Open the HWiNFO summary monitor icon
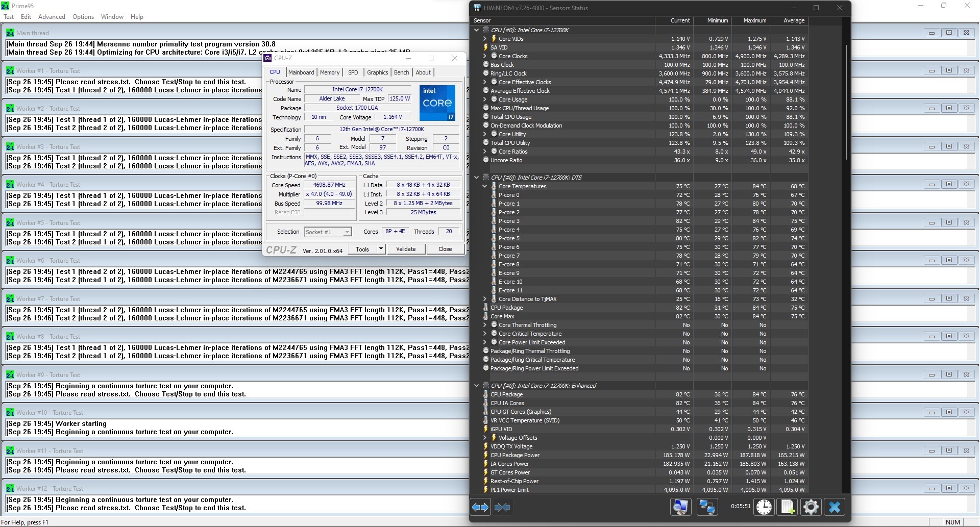 680,507
